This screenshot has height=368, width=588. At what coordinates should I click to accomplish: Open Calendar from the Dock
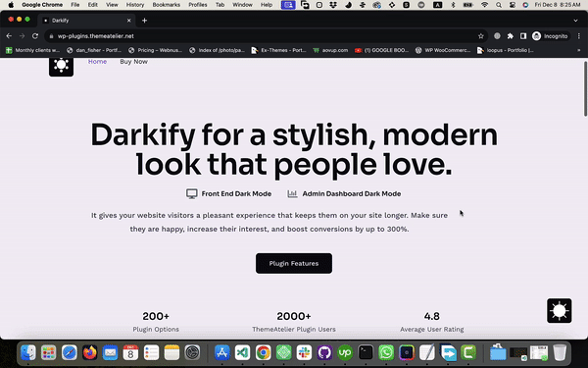(130, 352)
